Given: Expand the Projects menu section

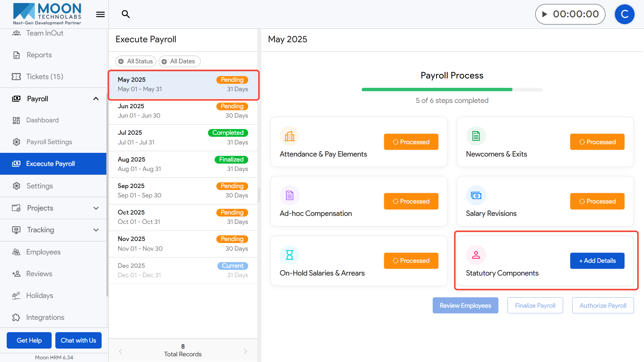Looking at the screenshot, I should tap(96, 208).
